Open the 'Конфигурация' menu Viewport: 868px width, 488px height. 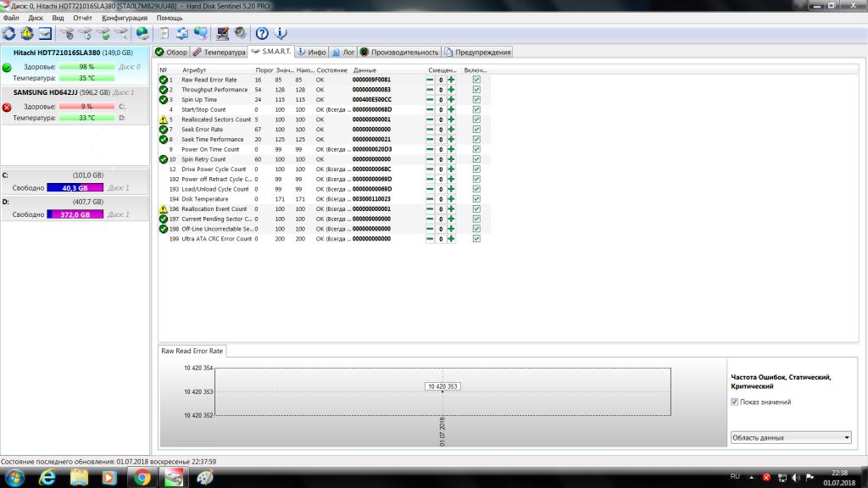click(125, 18)
